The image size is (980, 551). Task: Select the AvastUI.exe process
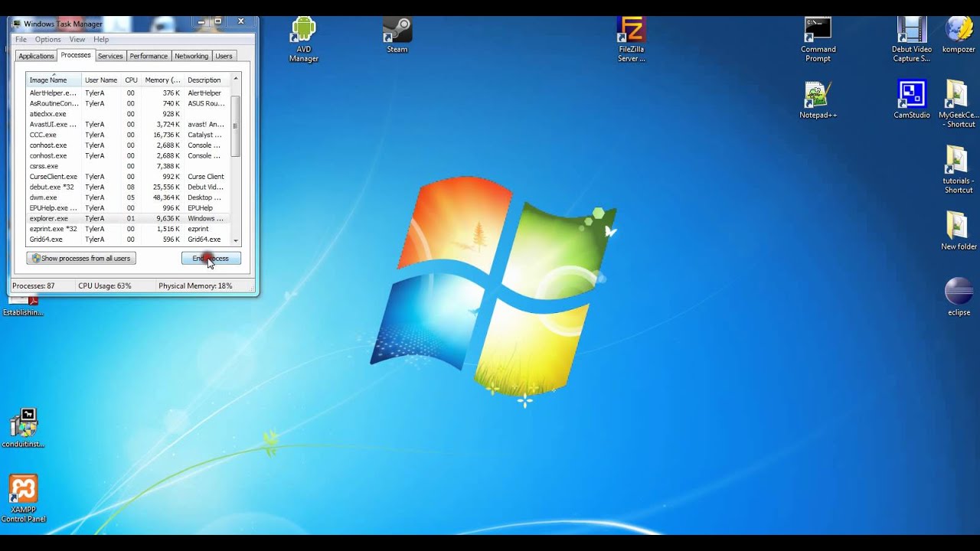[128, 124]
